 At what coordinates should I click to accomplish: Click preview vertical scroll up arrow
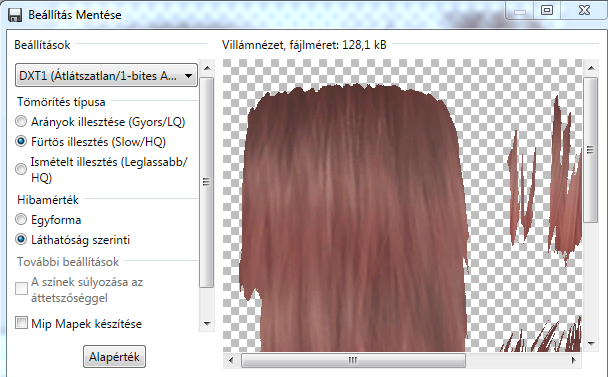(x=591, y=68)
